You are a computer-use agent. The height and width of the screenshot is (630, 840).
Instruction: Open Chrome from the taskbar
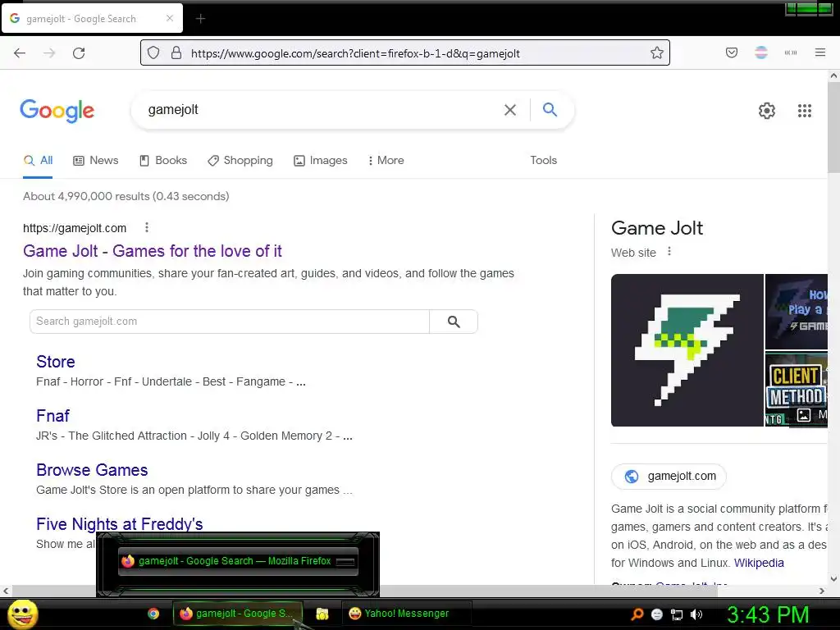coord(153,614)
